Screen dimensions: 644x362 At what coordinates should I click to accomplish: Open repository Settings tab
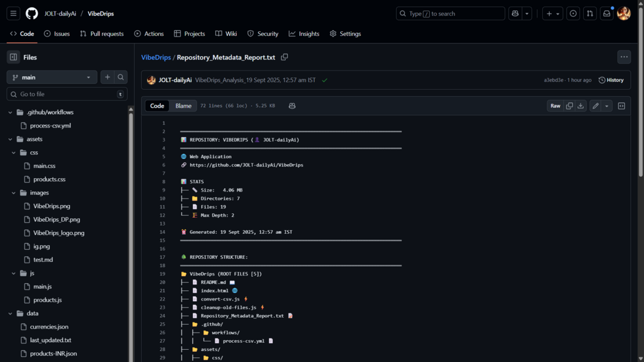point(345,34)
